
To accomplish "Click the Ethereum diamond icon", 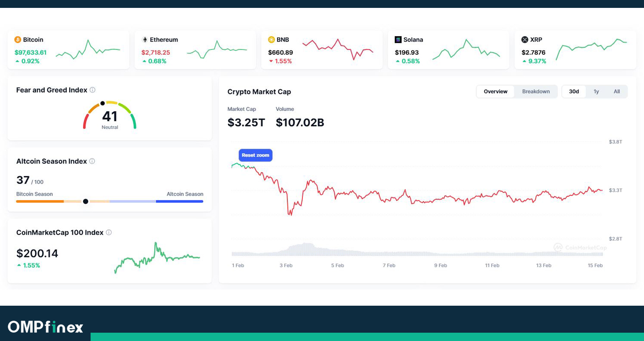I will pyautogui.click(x=145, y=40).
